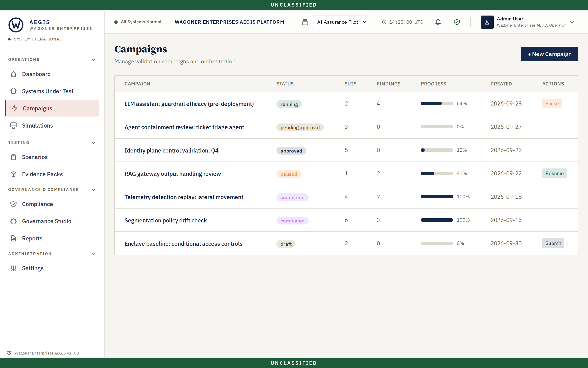Click the STATUS column header
The height and width of the screenshot is (368, 588).
pos(285,84)
